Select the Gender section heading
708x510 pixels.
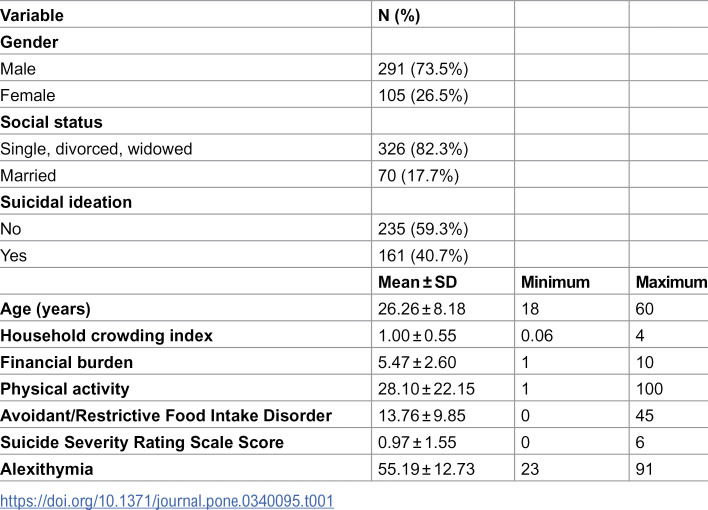(29, 42)
